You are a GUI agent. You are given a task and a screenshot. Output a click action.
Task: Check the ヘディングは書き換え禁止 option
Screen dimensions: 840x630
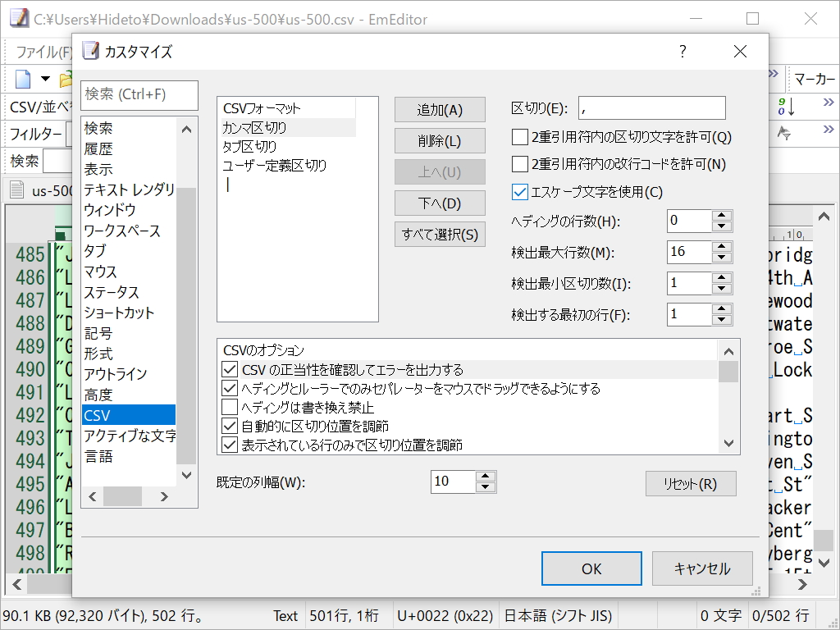point(231,408)
